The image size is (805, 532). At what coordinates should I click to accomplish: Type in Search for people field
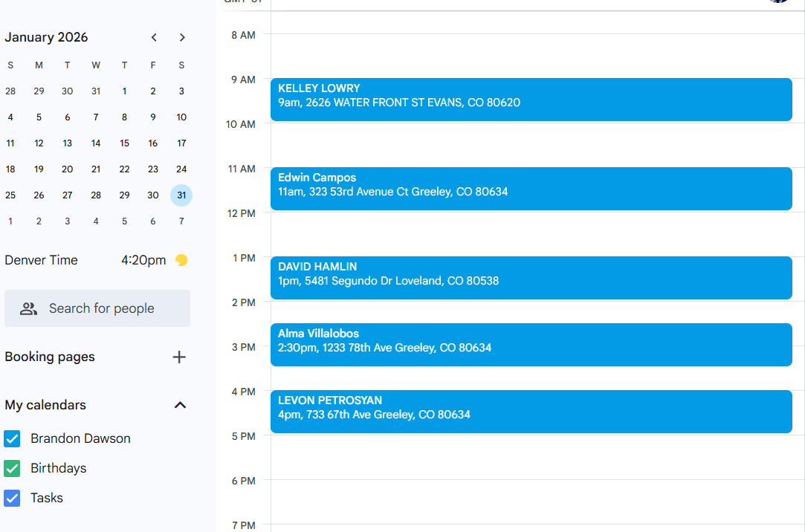pyautogui.click(x=111, y=308)
